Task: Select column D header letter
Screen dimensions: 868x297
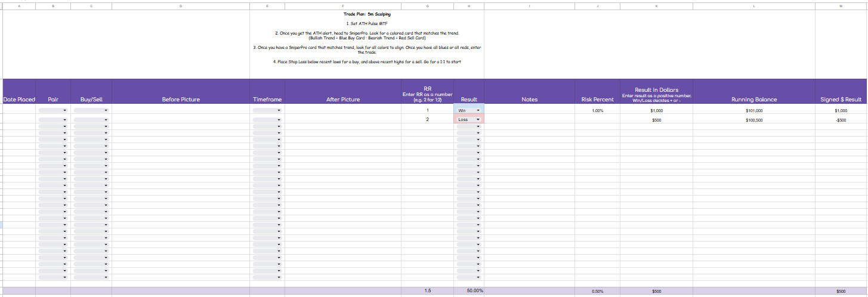Action: coord(180,6)
